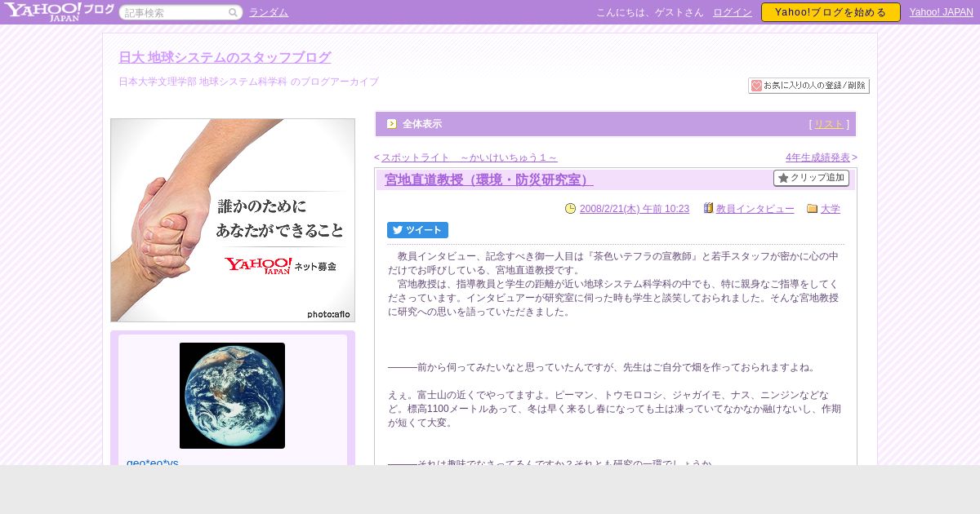Click the folder icon beside 大学

pyautogui.click(x=812, y=209)
